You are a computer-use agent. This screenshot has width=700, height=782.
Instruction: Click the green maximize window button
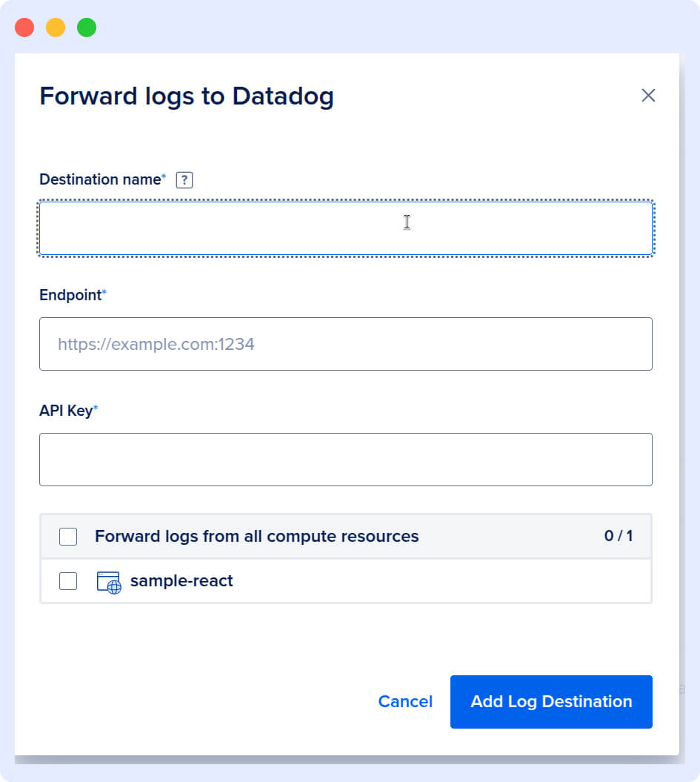point(87,27)
